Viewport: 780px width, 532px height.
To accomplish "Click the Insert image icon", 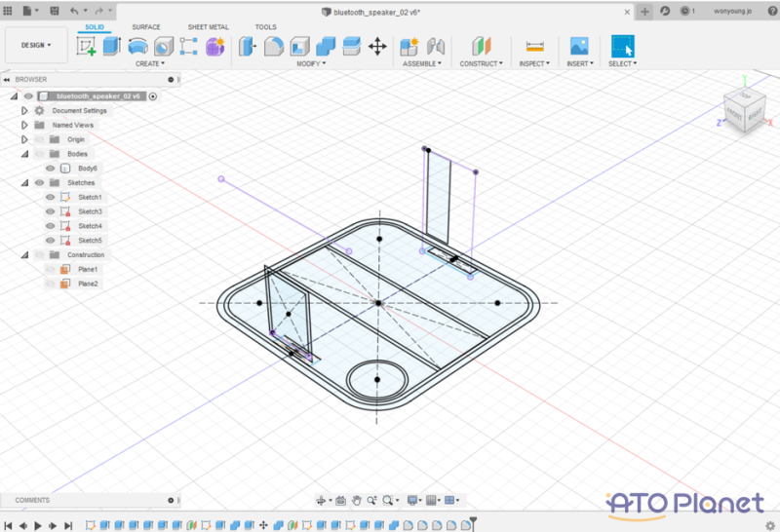I will click(579, 46).
